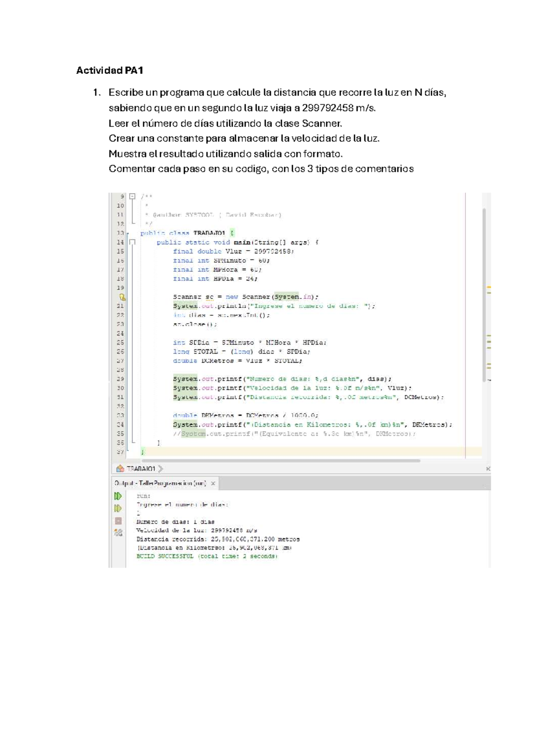Click the 'final int HPDia = 24' line

215,279
